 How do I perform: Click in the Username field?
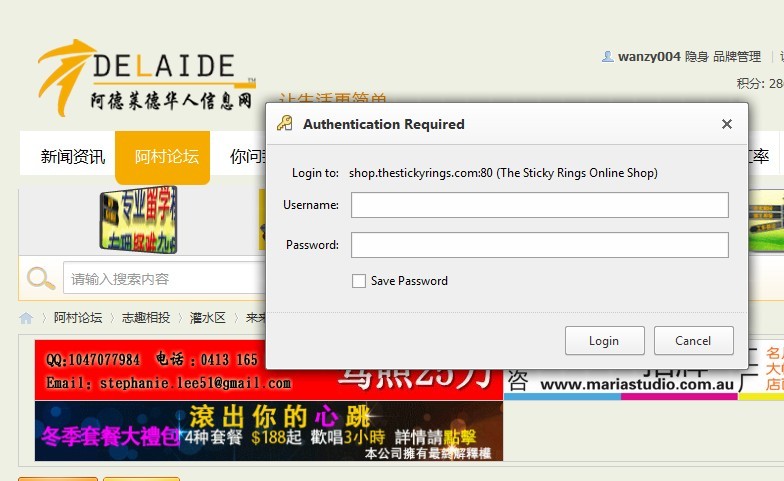539,205
